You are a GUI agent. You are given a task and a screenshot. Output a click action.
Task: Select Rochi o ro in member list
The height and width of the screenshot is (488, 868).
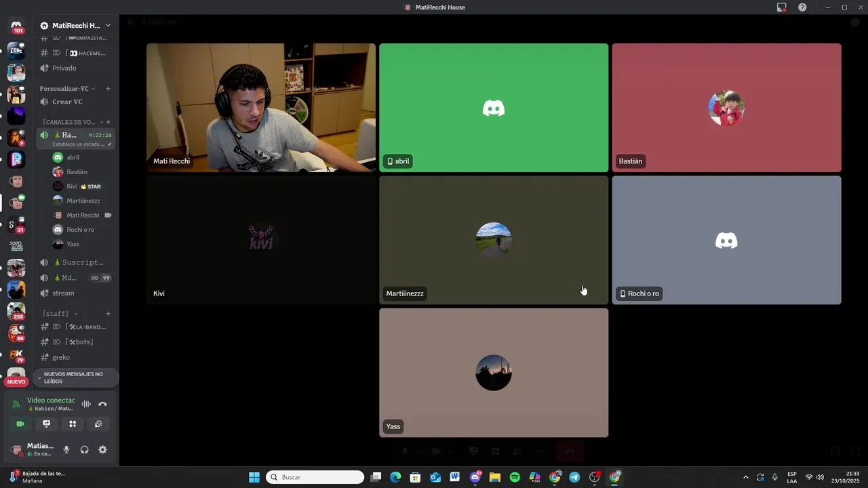tap(83, 230)
